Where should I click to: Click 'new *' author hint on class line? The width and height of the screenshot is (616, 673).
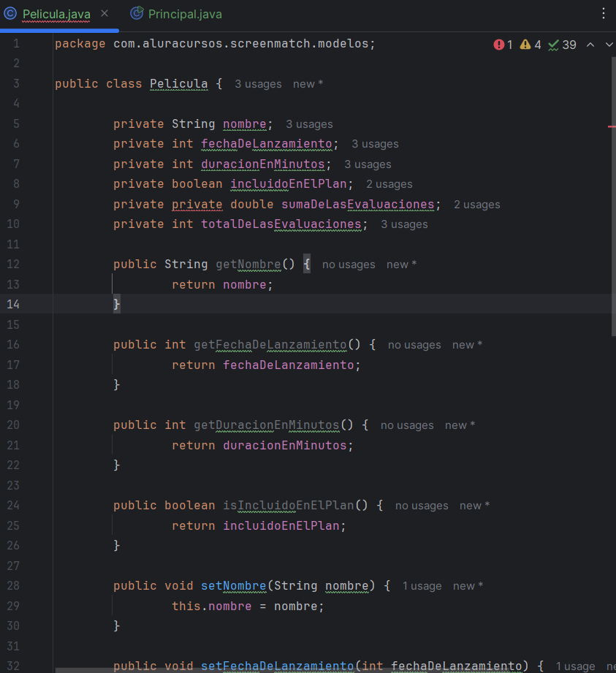308,84
